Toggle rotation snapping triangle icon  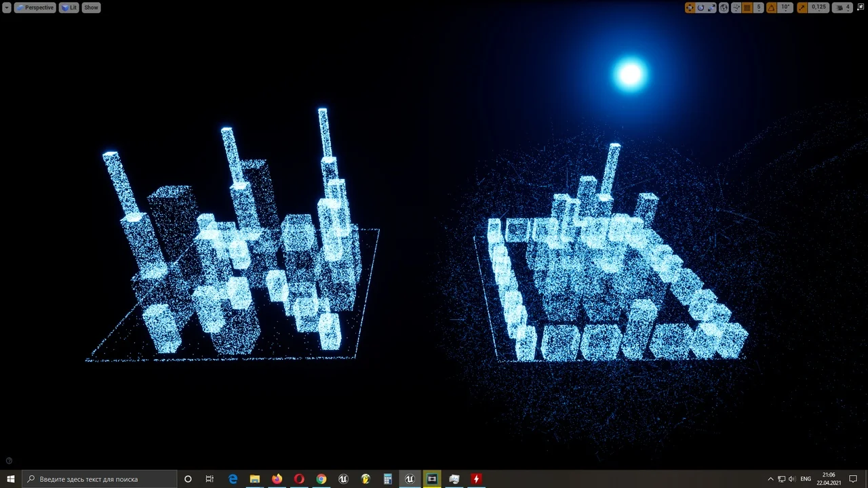click(x=772, y=7)
